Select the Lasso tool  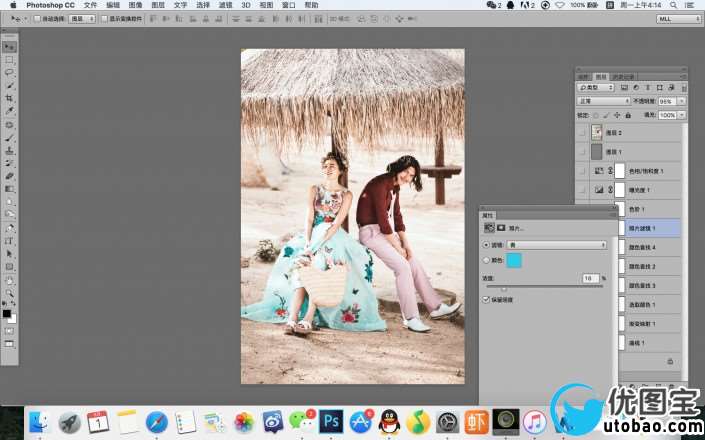(9, 72)
